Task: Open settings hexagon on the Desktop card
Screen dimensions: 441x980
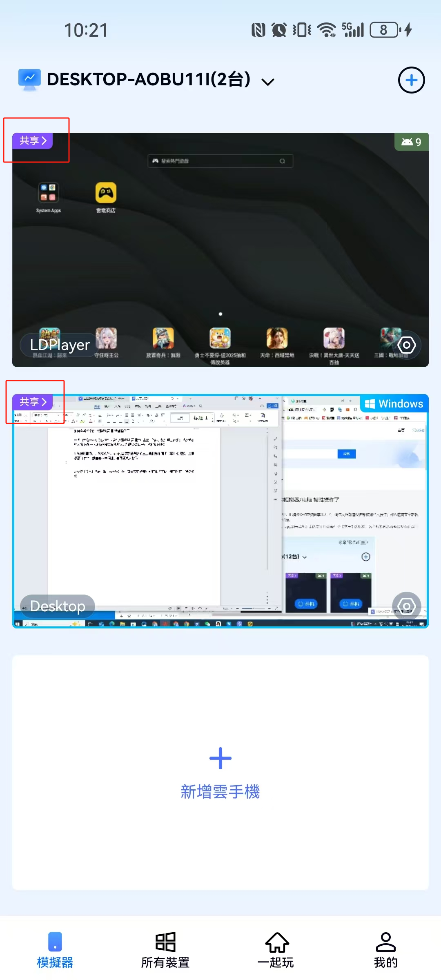Action: click(x=406, y=606)
